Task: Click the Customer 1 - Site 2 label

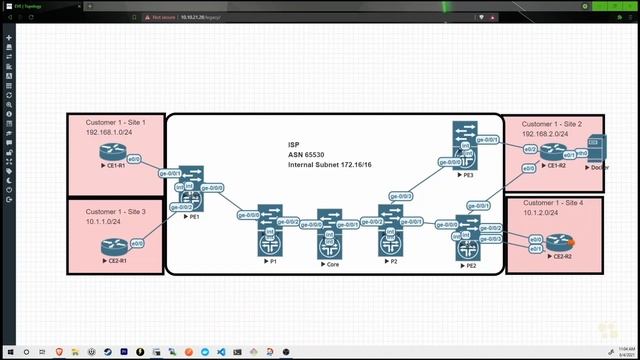Action: (x=552, y=124)
